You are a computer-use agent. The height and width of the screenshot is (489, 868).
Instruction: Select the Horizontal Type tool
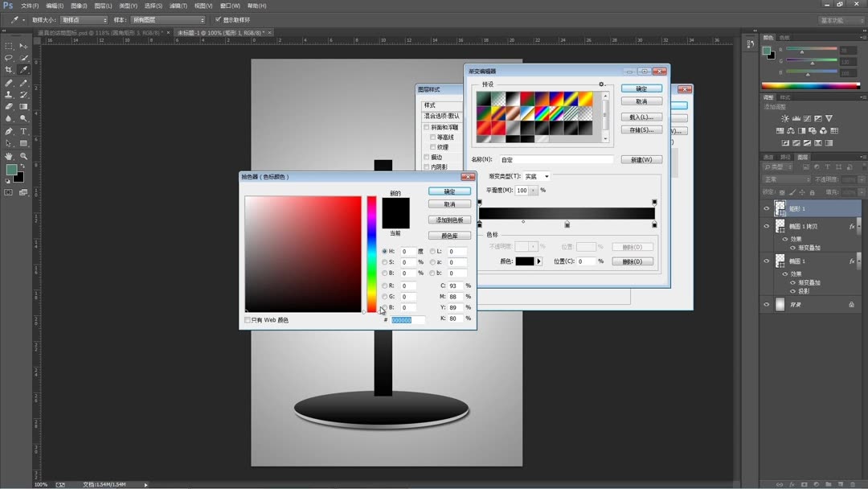click(x=23, y=130)
